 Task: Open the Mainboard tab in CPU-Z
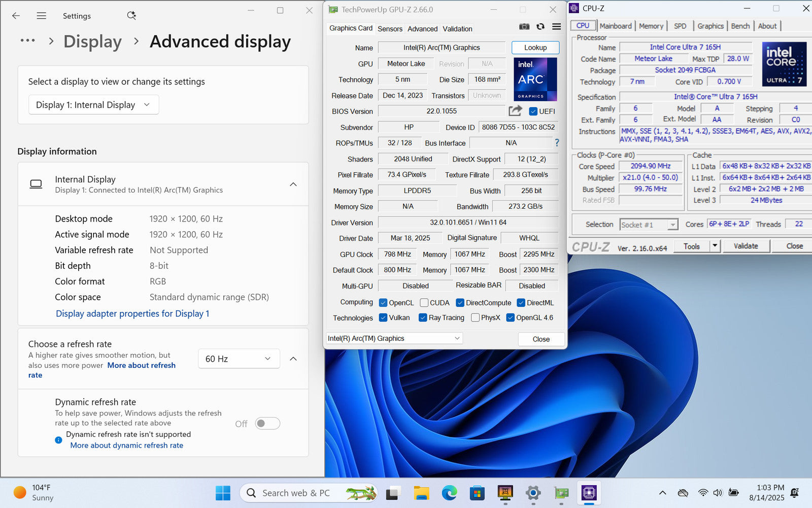(x=616, y=26)
